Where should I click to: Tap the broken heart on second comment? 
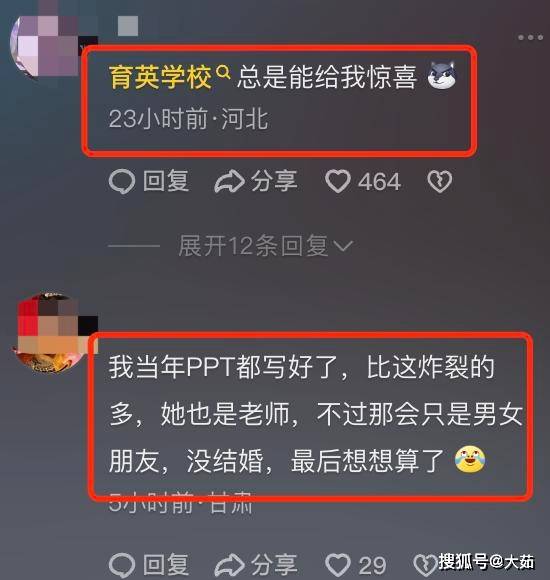click(x=425, y=566)
